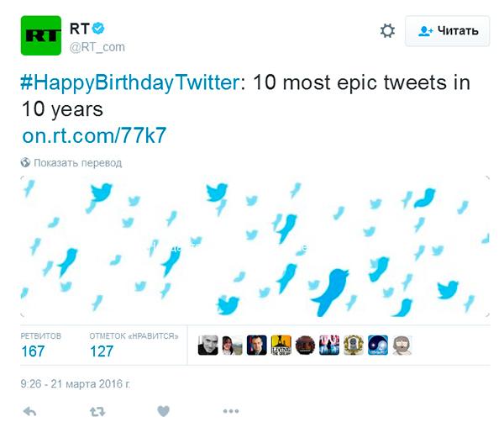The image size is (504, 438).
Task: Open the gear settings menu
Action: [387, 31]
